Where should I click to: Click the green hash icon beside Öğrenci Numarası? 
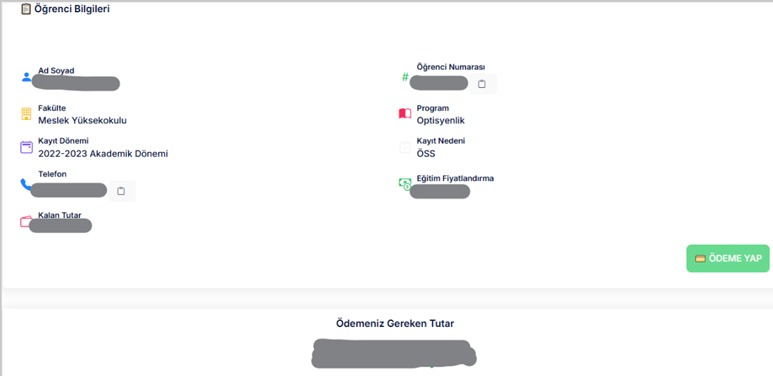(x=405, y=77)
